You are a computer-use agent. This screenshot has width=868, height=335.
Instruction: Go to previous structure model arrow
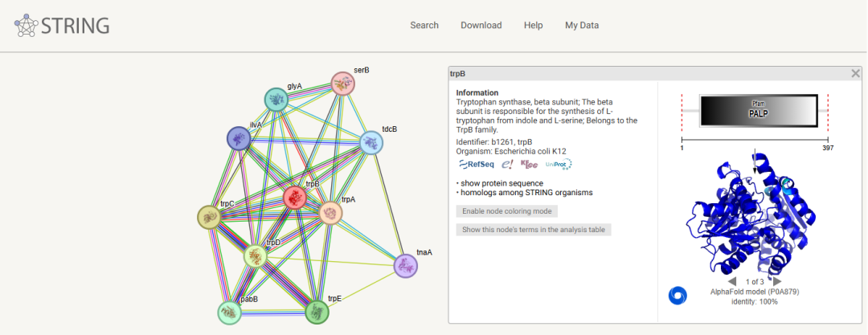tap(732, 281)
